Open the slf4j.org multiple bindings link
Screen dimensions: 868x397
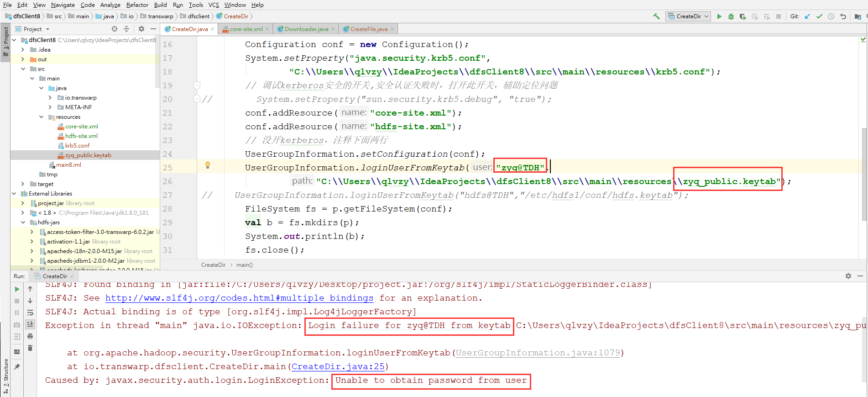point(239,298)
